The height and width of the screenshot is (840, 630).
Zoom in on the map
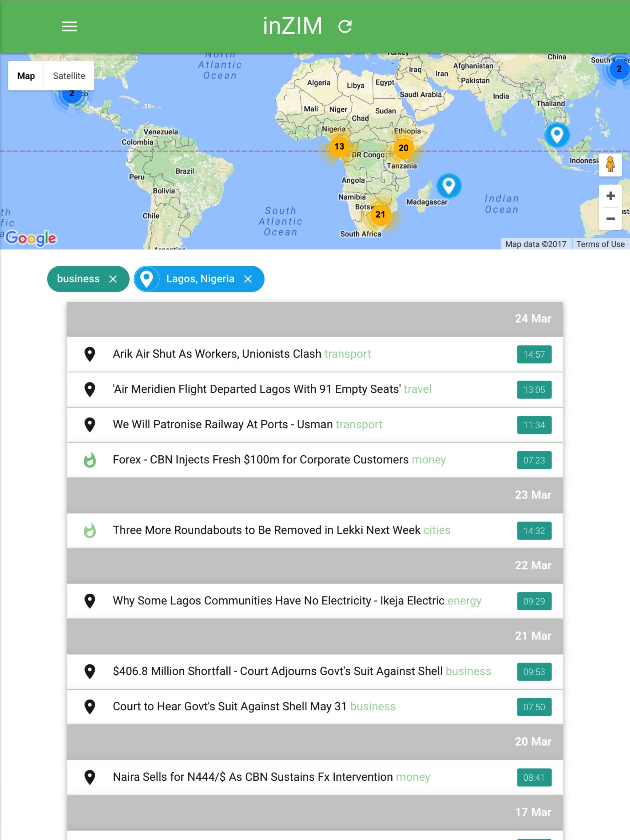click(610, 196)
